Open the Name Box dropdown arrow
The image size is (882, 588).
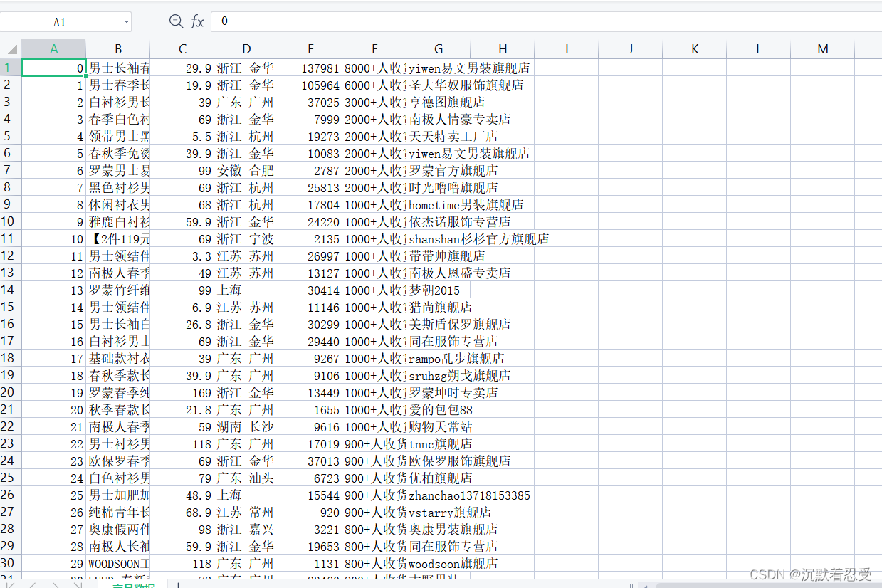[127, 22]
